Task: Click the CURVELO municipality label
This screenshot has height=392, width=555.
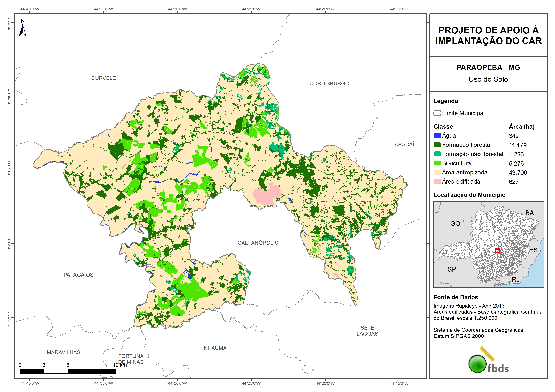Action: point(104,78)
